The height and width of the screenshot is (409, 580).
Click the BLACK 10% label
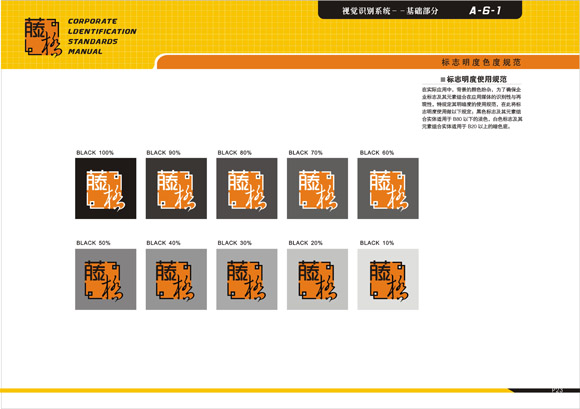pyautogui.click(x=377, y=243)
